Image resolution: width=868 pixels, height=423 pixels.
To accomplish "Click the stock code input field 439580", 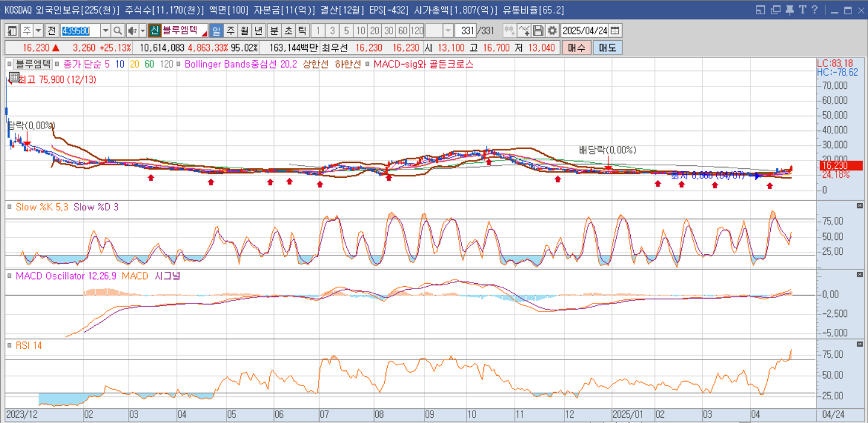I will 81,31.
